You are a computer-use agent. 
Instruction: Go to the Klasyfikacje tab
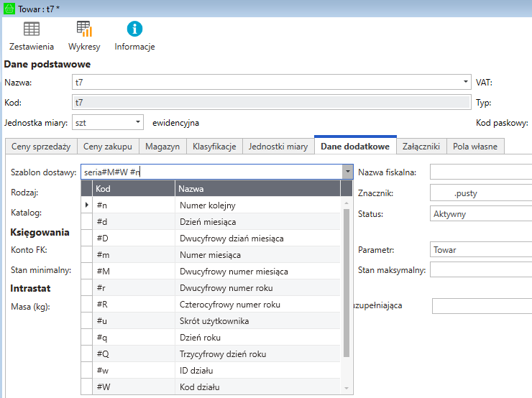pyautogui.click(x=214, y=147)
